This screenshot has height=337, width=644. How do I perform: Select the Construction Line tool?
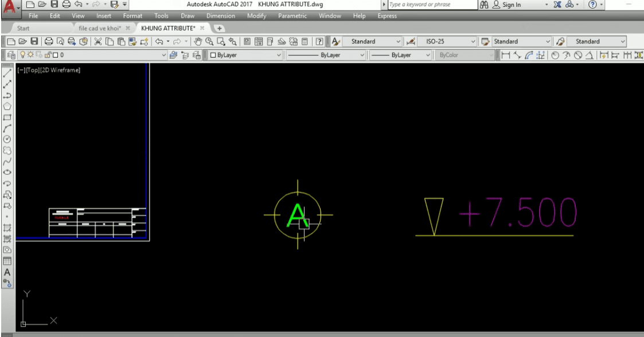click(x=7, y=84)
